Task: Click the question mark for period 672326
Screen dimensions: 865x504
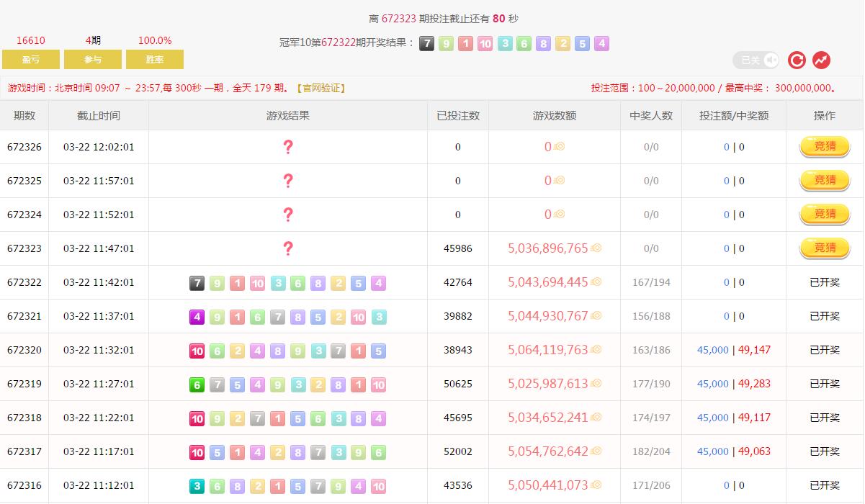Action: coord(288,147)
